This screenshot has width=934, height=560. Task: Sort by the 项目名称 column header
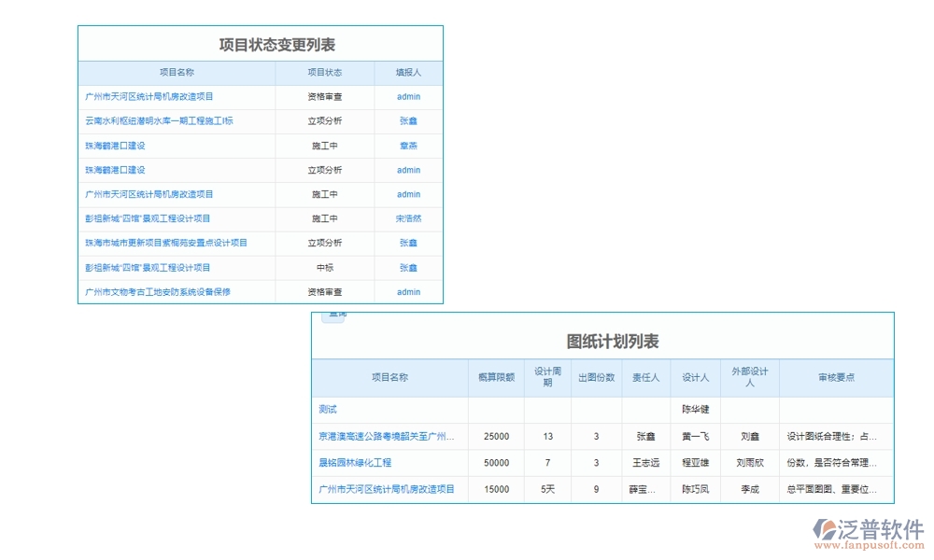[x=177, y=72]
